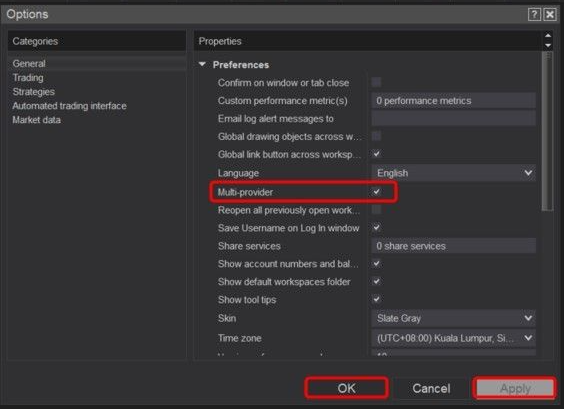The width and height of the screenshot is (564, 409).
Task: Open Automated trading interface category
Action: point(69,106)
